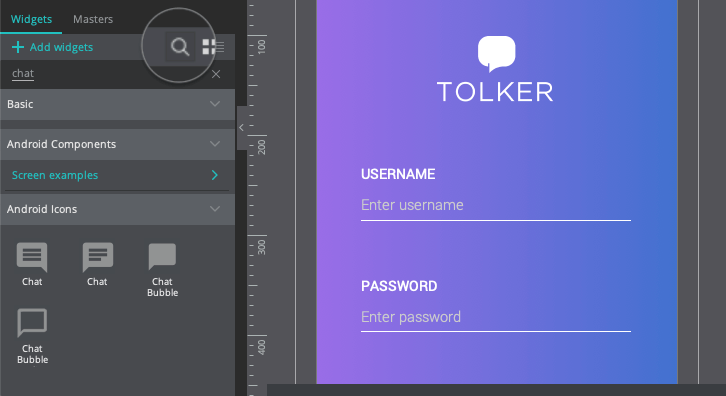The width and height of the screenshot is (726, 396).
Task: Select the PASSWORD label
Action: (x=399, y=286)
